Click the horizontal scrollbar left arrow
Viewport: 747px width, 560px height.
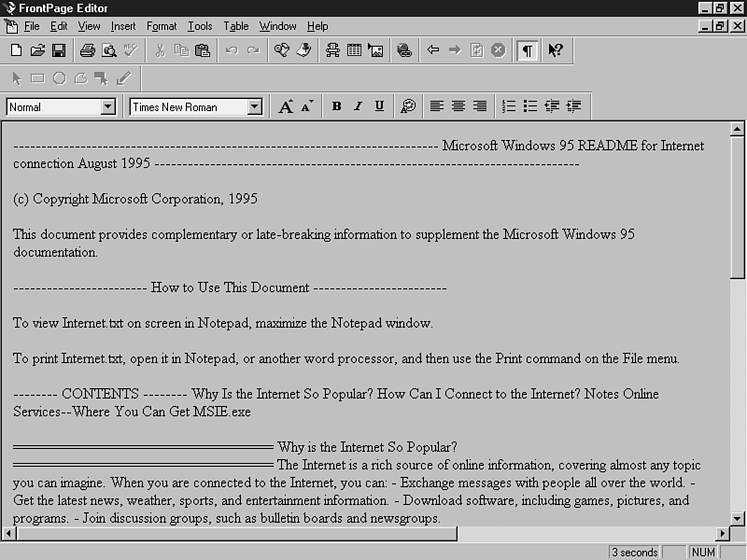[9, 533]
